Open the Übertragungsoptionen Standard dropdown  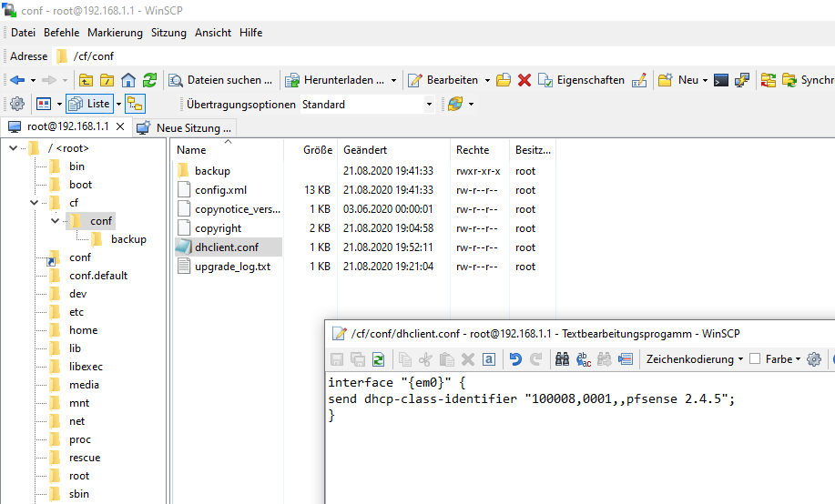tap(367, 104)
